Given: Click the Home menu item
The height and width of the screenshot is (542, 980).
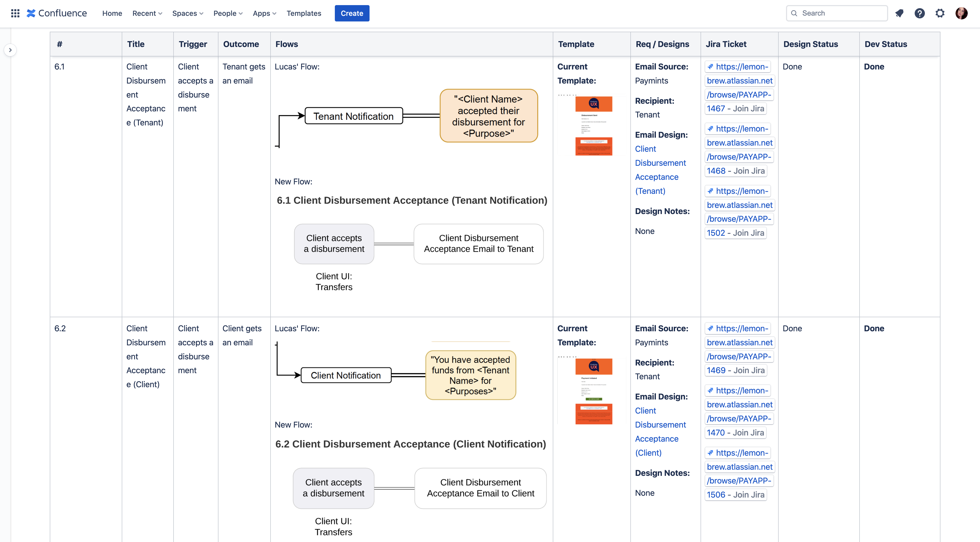Looking at the screenshot, I should pos(112,13).
